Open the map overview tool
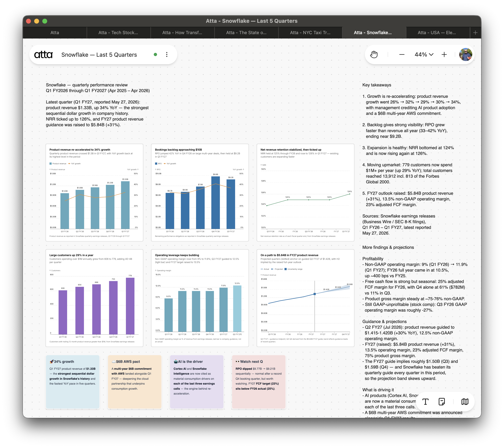 pos(465,402)
